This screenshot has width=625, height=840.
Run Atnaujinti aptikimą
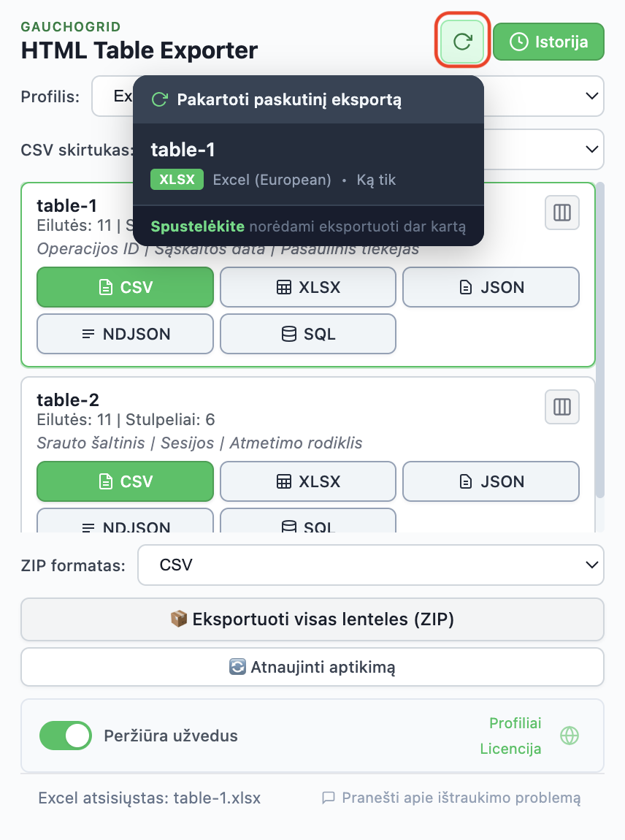(312, 666)
